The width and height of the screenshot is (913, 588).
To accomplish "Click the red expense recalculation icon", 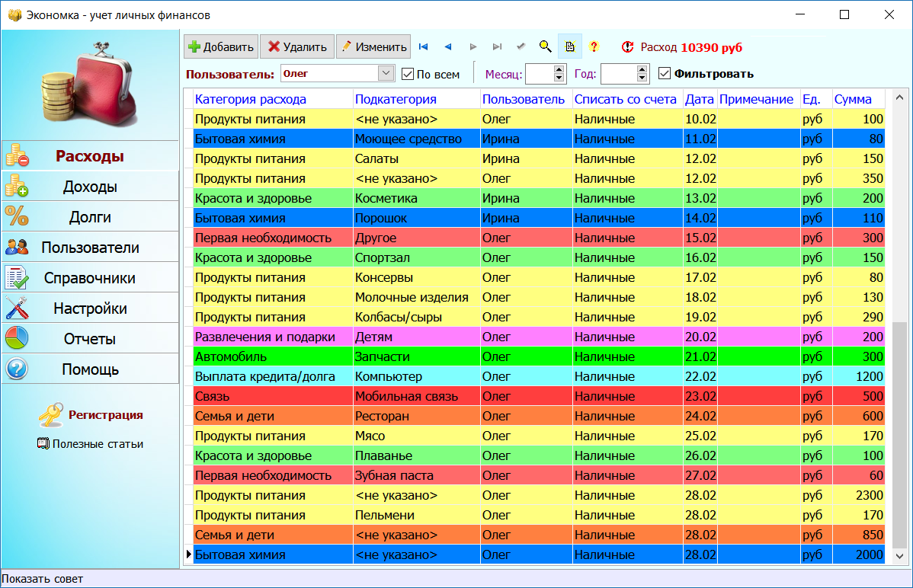I will tap(627, 47).
